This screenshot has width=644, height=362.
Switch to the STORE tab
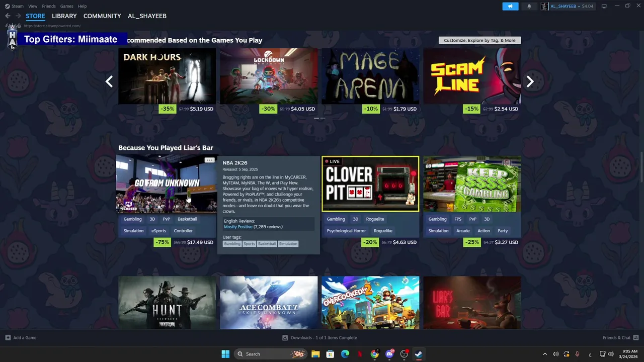[x=35, y=16]
